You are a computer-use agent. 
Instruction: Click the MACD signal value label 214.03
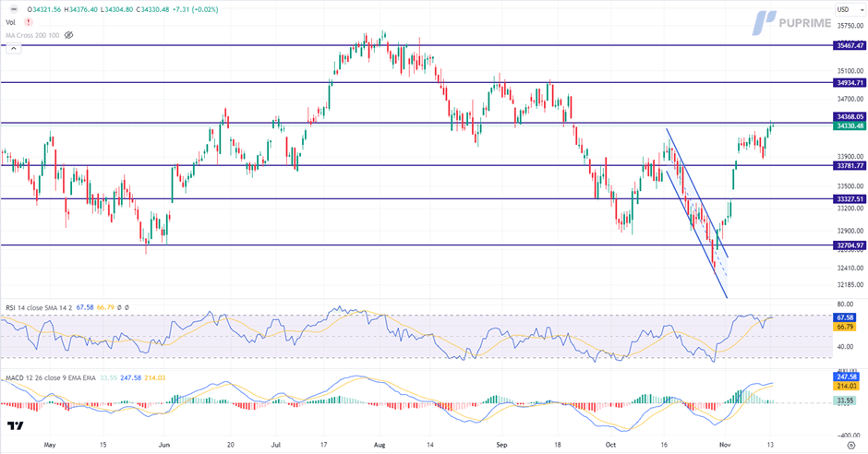[845, 386]
